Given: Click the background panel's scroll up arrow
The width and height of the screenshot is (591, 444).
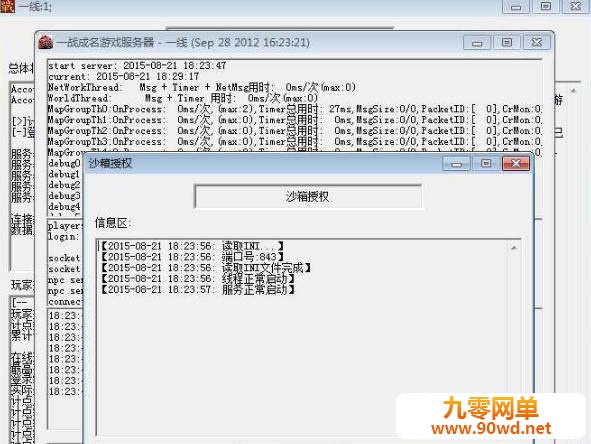Looking at the screenshot, I should 573,90.
